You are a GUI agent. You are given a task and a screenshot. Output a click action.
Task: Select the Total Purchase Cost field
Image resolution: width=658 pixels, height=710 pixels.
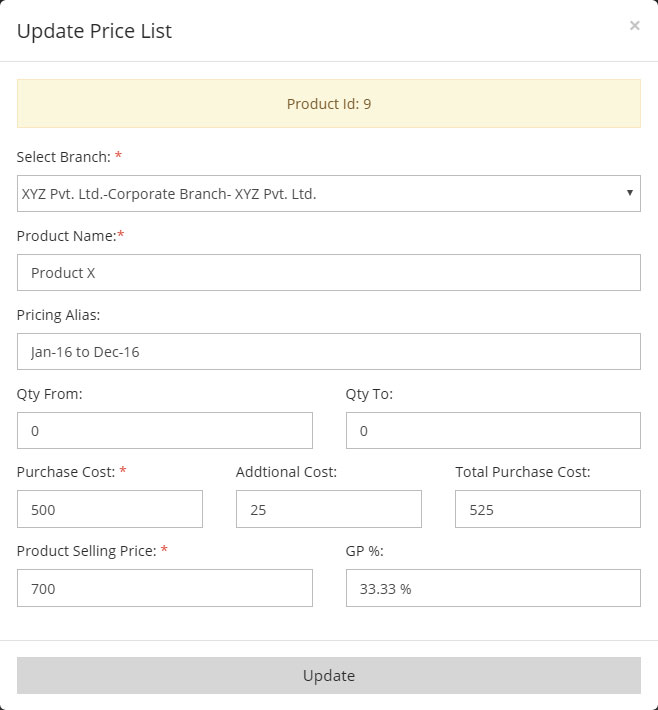(548, 509)
